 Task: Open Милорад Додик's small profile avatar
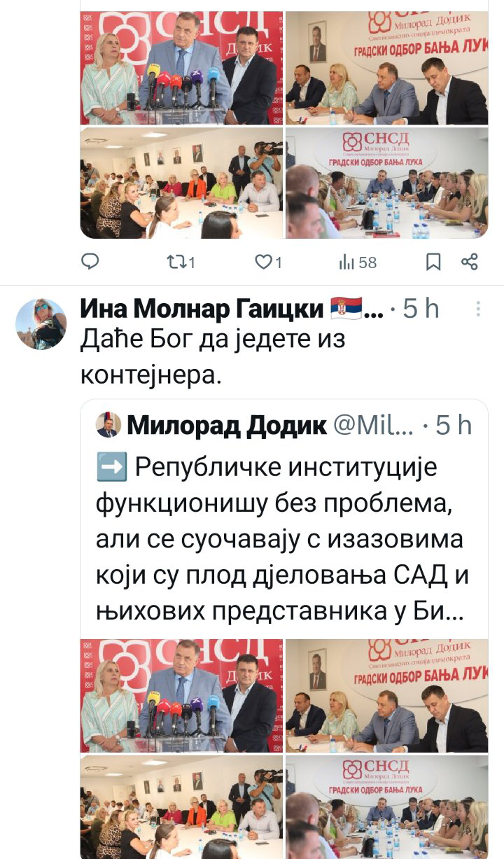107,425
